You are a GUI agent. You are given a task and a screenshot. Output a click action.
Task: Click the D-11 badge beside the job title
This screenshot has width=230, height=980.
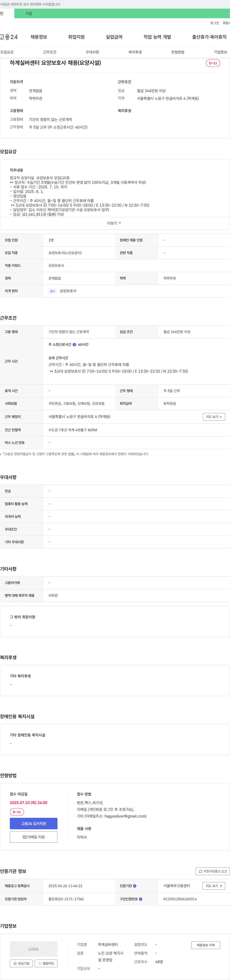(213, 63)
